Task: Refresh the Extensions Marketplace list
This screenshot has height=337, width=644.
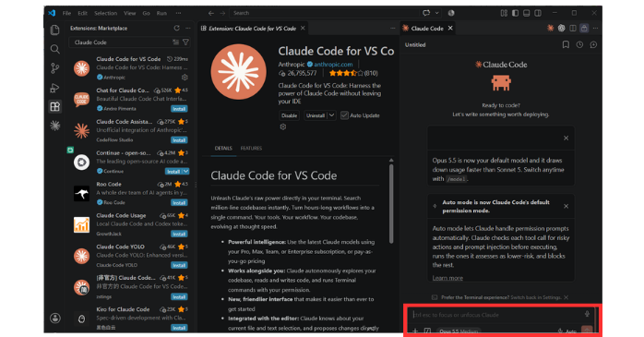Action: tap(176, 29)
